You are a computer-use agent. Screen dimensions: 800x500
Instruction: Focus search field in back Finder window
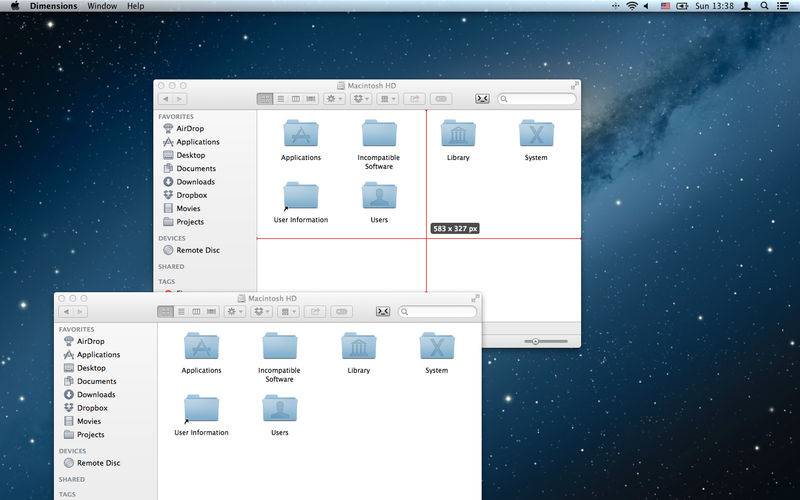pos(537,99)
